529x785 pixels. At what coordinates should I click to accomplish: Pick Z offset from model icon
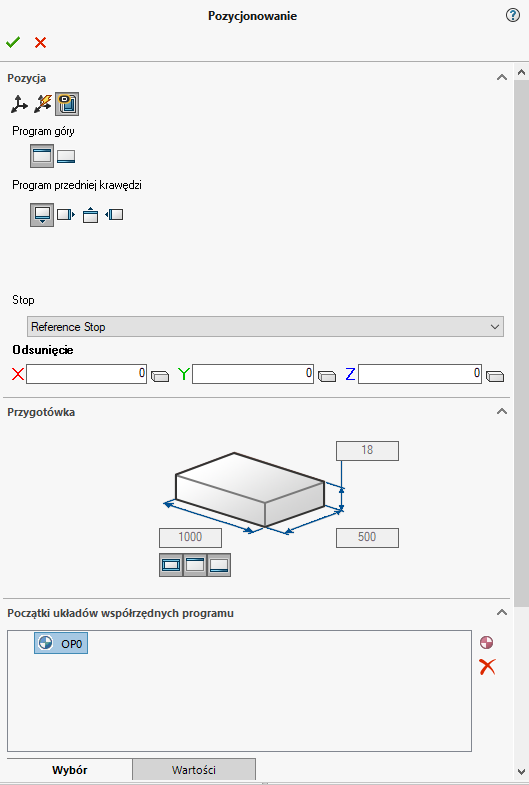[x=495, y=376]
